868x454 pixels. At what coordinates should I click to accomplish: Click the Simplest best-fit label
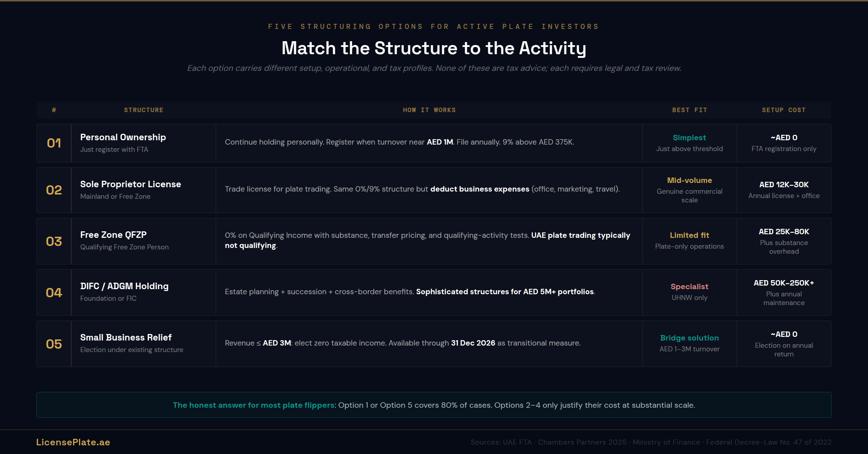point(689,138)
